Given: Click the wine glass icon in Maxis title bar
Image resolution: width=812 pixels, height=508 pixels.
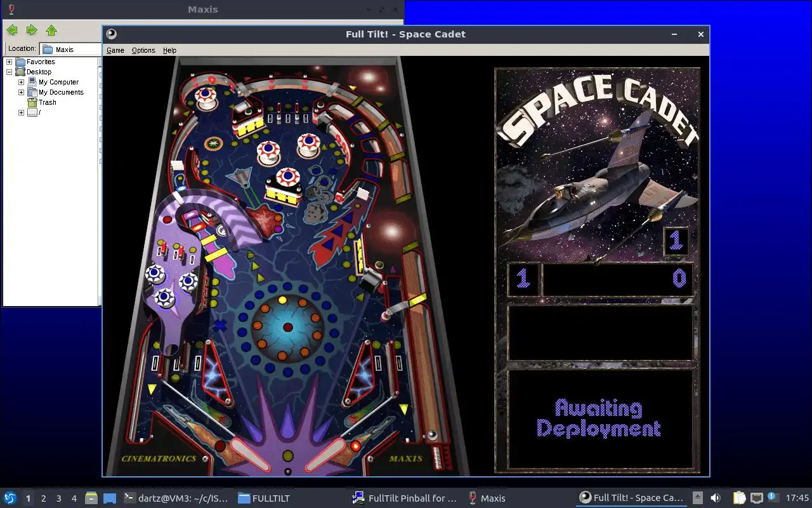Looking at the screenshot, I should (11, 10).
